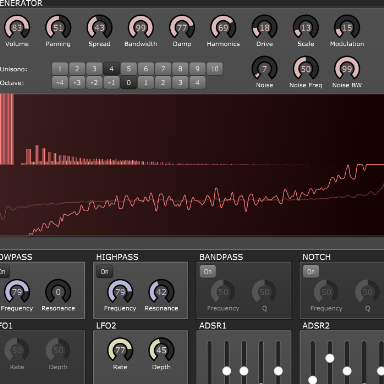Set Unisono to 5 voices

click(x=129, y=69)
